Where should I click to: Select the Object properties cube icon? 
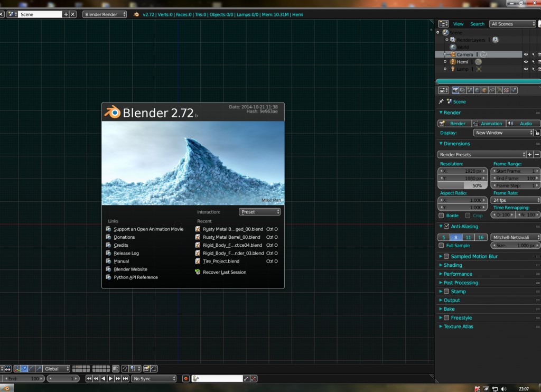point(484,90)
